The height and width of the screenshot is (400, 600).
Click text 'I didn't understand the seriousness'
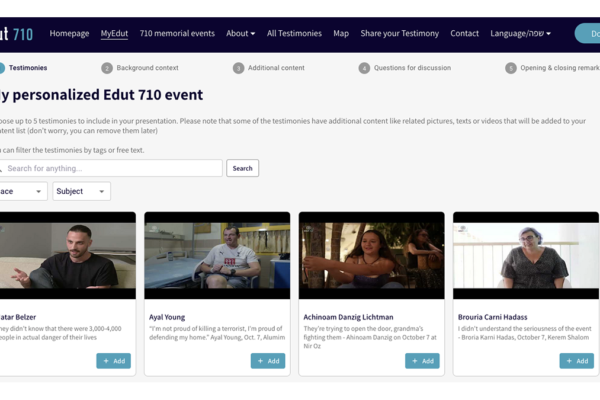coord(525,333)
